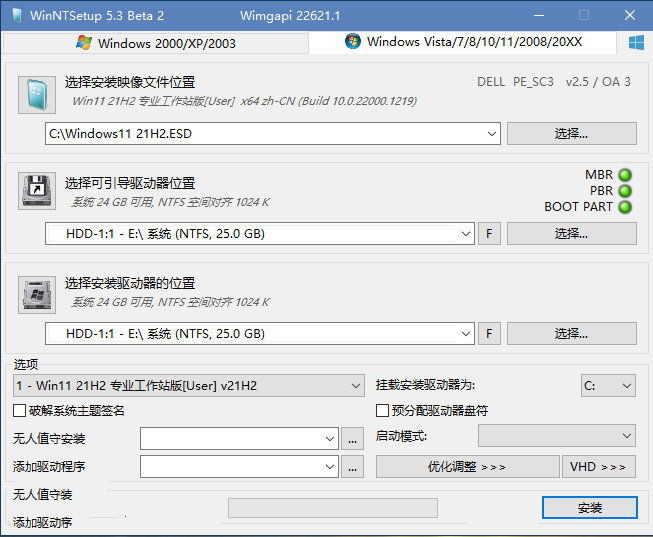Open the VHD >>> options
This screenshot has height=537, width=653.
coord(599,467)
